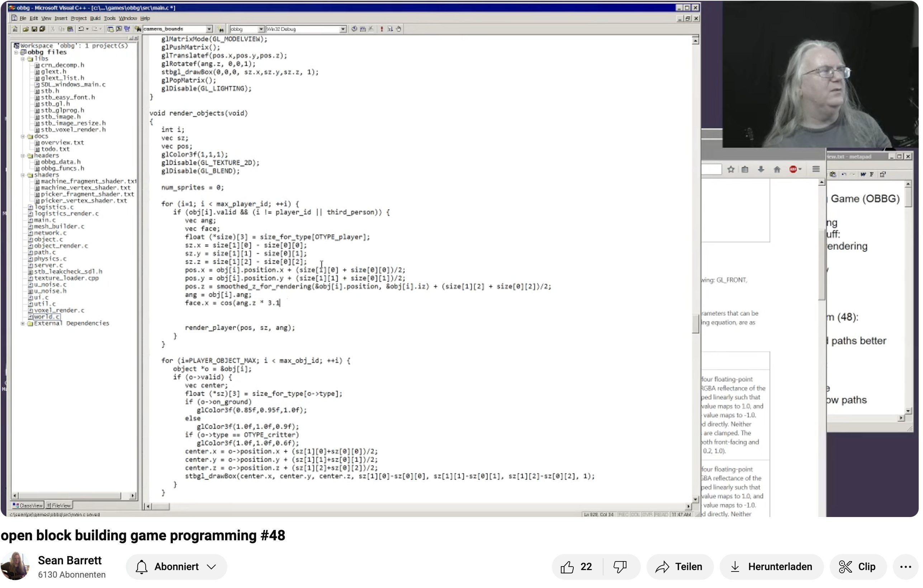This screenshot has width=923, height=588.
Task: Click the Save icon in toolbar
Action: point(34,29)
